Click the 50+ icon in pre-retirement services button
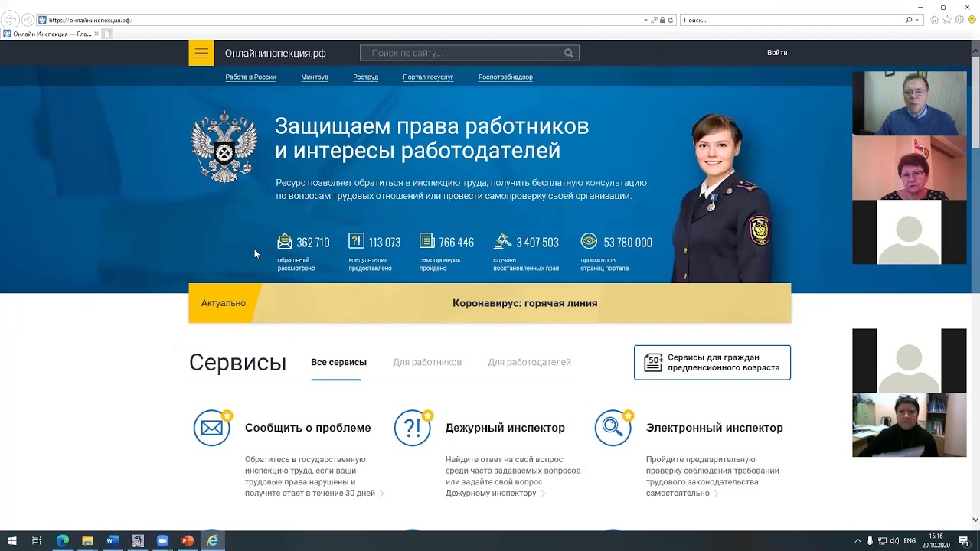Image resolution: width=980 pixels, height=551 pixels. click(x=653, y=363)
